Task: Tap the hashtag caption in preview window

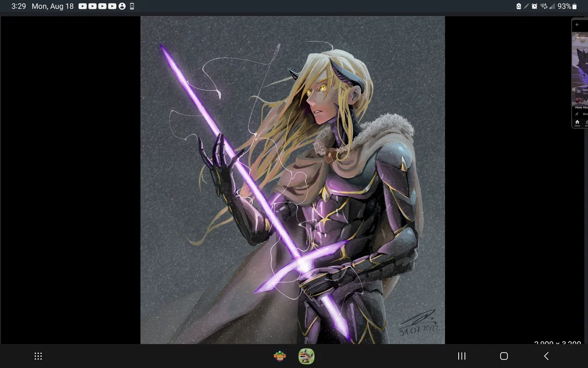Action: [582, 107]
